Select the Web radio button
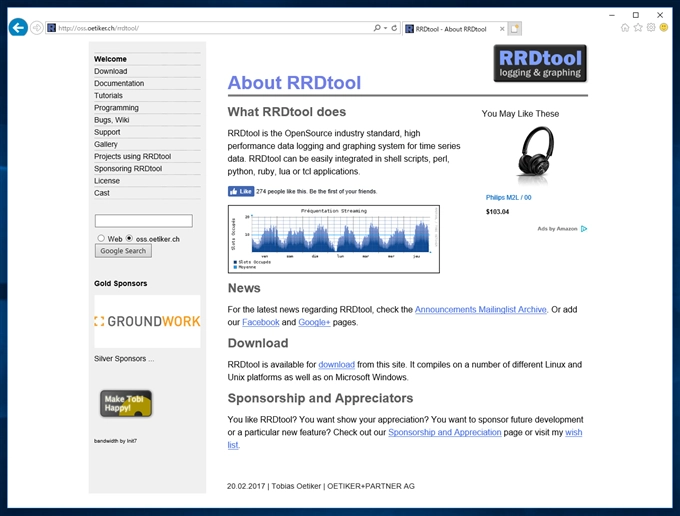 pyautogui.click(x=101, y=238)
